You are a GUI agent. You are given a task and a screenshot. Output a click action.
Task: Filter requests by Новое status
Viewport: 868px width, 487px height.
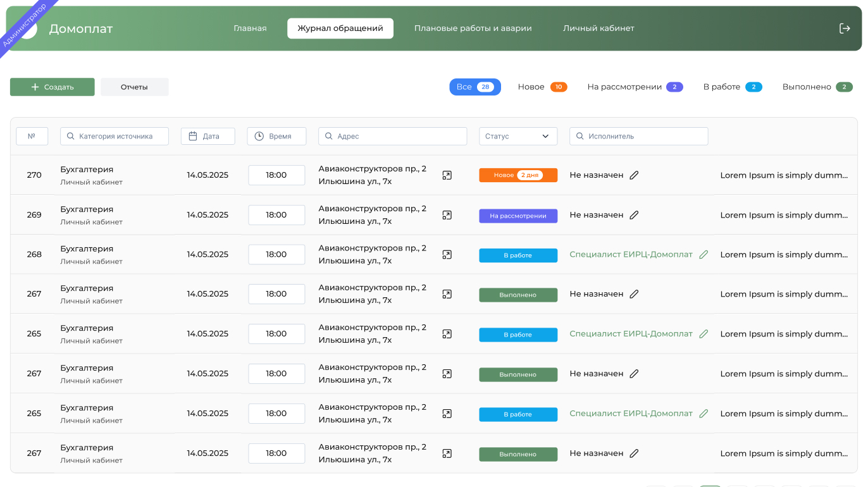(x=542, y=87)
